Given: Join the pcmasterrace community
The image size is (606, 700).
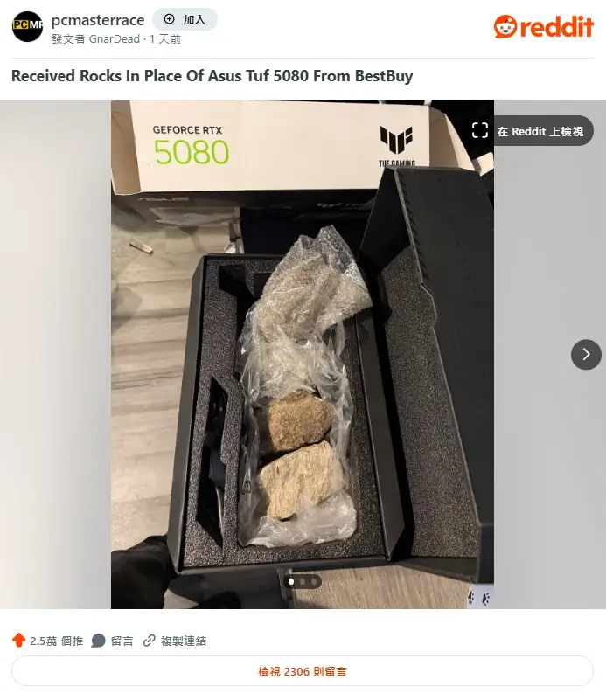Looking at the screenshot, I should click(x=185, y=19).
